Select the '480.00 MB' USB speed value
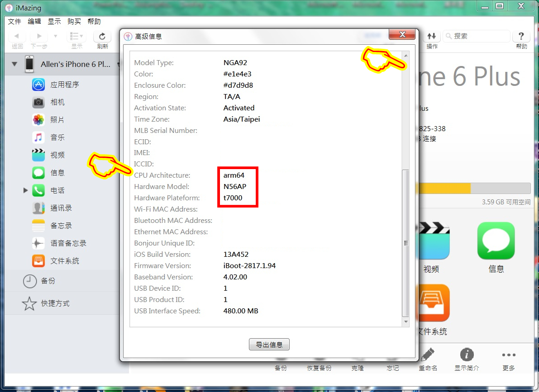The width and height of the screenshot is (539, 392). tap(241, 311)
